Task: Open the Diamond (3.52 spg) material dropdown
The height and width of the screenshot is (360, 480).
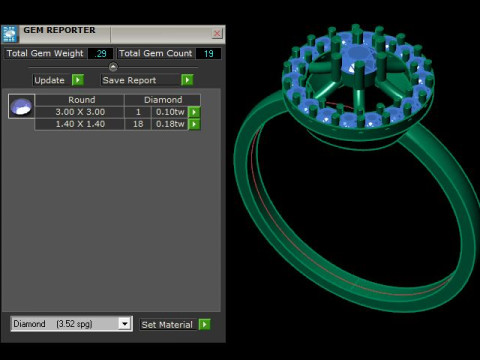Action: (71, 324)
